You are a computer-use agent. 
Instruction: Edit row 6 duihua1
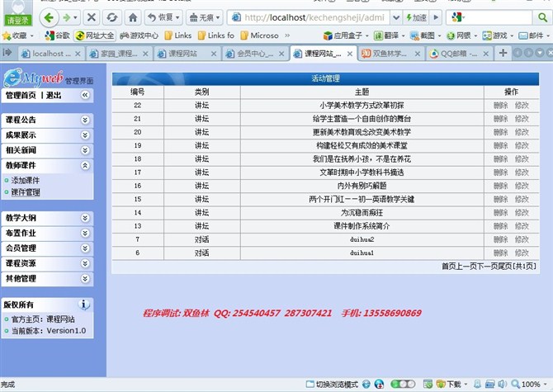[x=522, y=253]
